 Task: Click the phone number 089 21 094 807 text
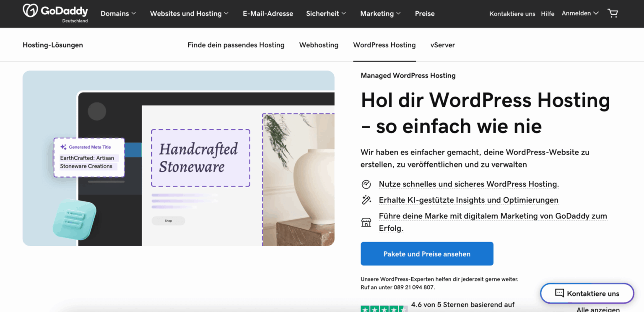[414, 287]
